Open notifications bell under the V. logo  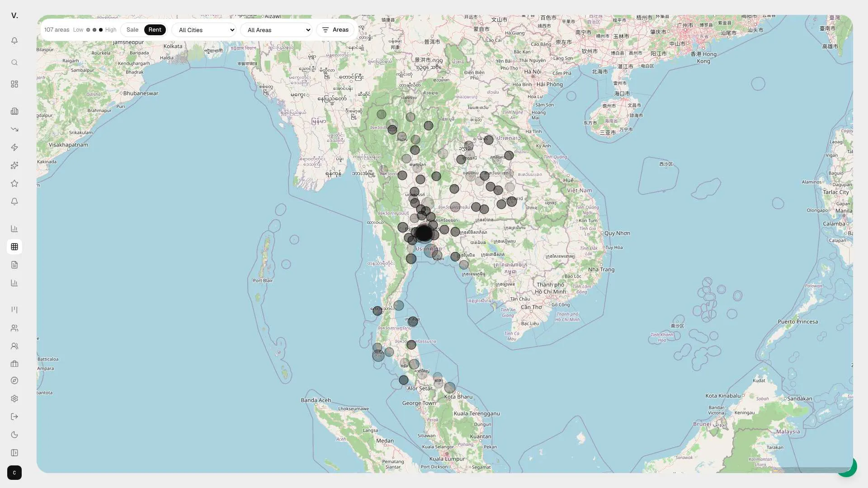14,41
